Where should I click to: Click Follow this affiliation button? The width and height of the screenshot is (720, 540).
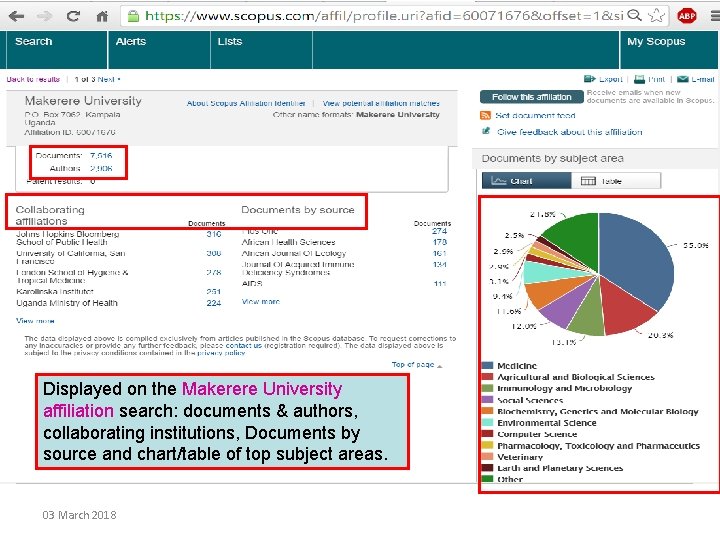(532, 97)
